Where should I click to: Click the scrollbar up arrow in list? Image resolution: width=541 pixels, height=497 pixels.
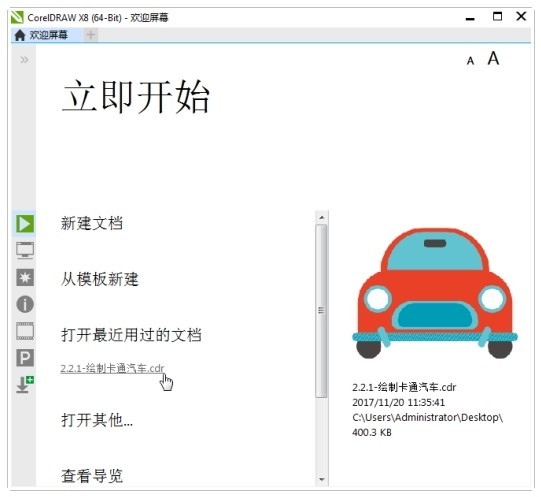[322, 217]
